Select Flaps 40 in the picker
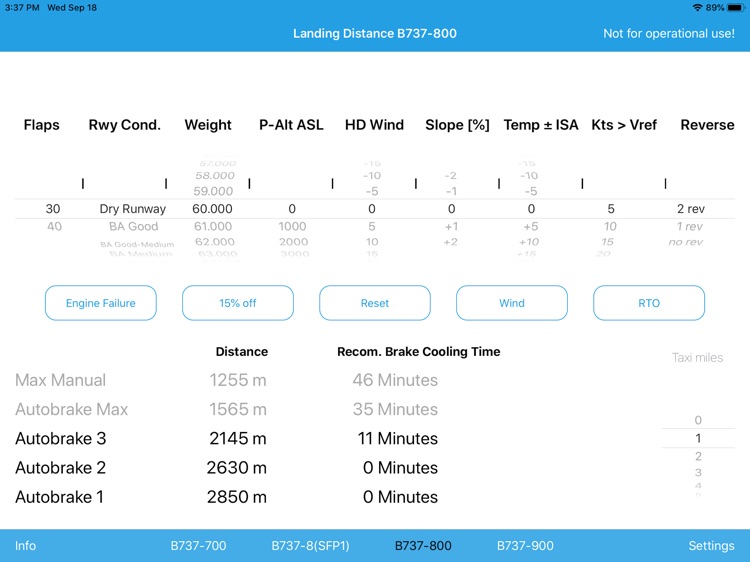Screen dimensions: 750x562 [55, 226]
